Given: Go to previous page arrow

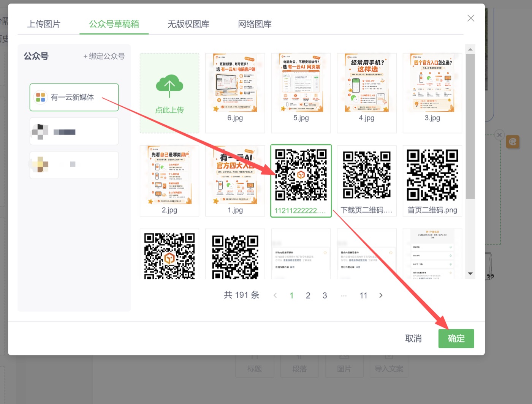Looking at the screenshot, I should (275, 295).
